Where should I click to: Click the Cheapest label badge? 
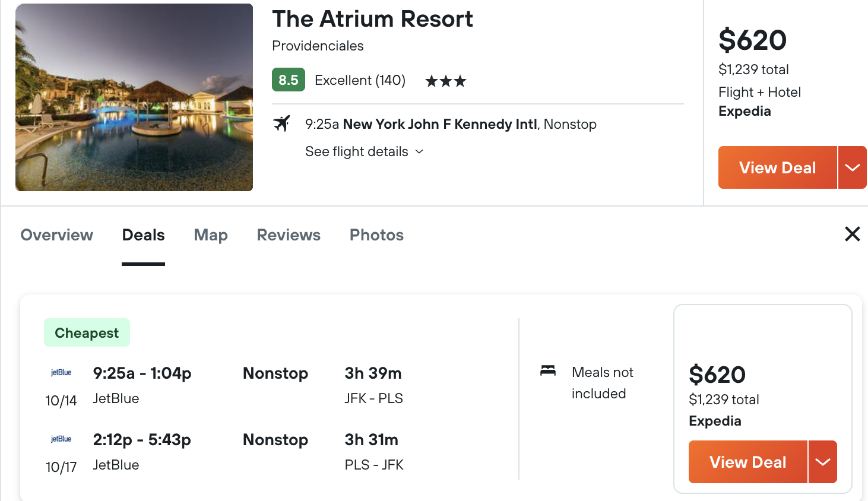(x=87, y=332)
